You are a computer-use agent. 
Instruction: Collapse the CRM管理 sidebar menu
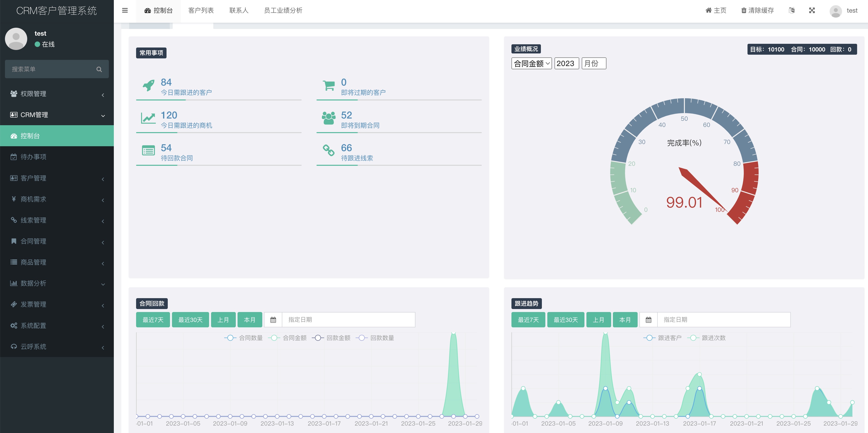click(x=57, y=115)
